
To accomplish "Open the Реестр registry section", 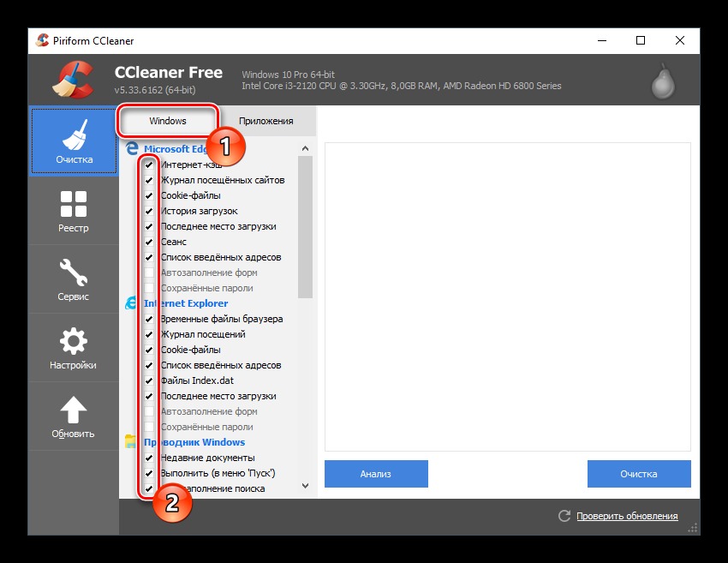I will pos(74,211).
